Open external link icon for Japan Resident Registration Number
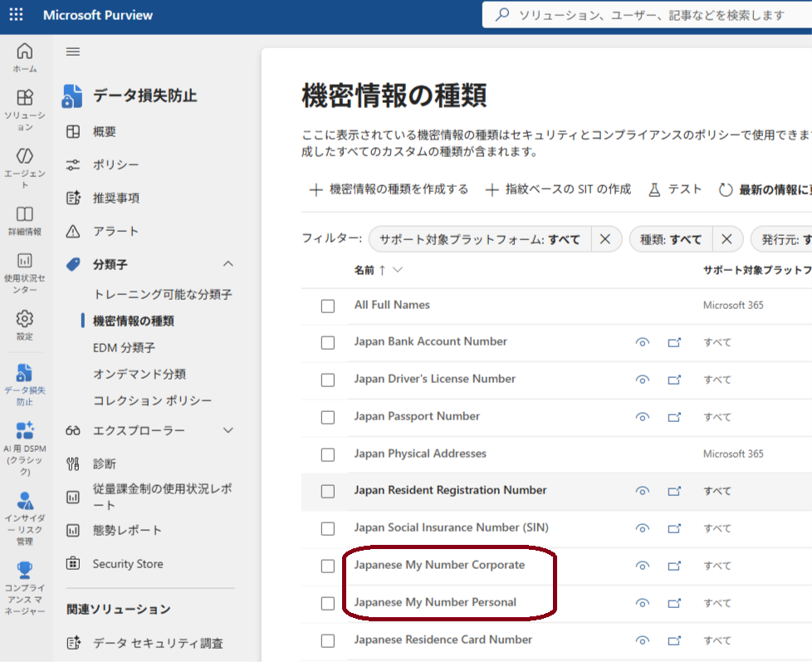Image resolution: width=812 pixels, height=662 pixels. pos(674,491)
